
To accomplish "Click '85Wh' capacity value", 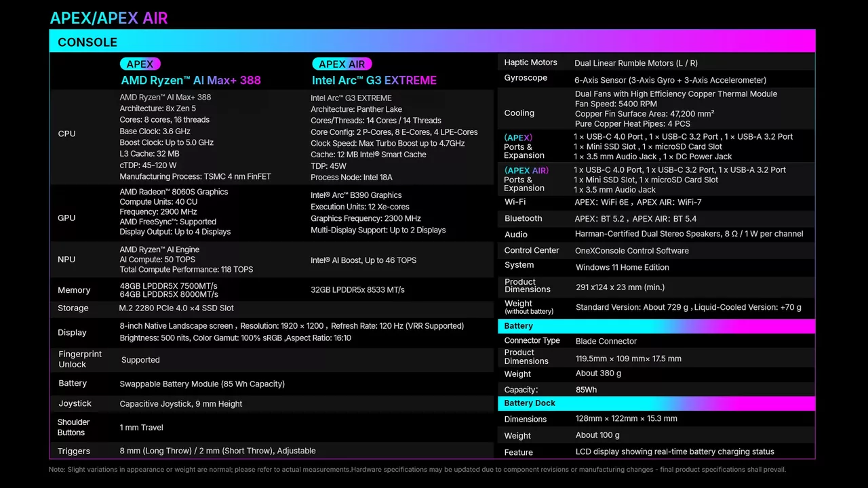I will 587,390.
